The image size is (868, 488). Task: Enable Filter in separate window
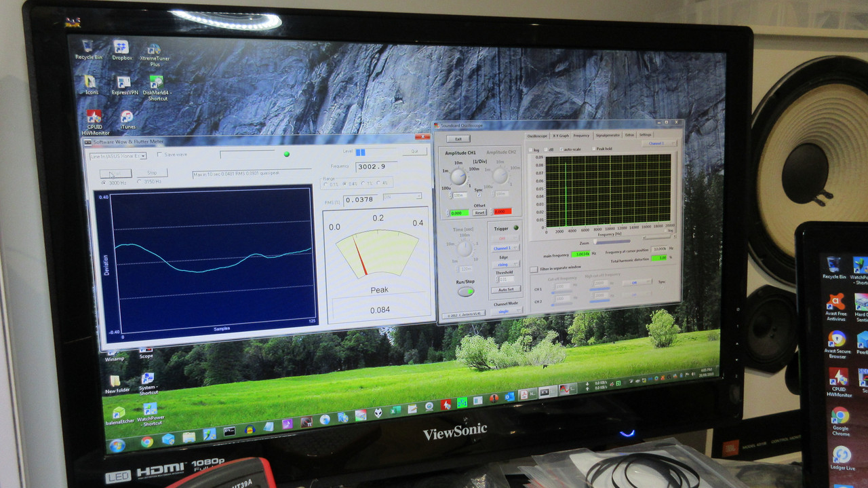534,269
